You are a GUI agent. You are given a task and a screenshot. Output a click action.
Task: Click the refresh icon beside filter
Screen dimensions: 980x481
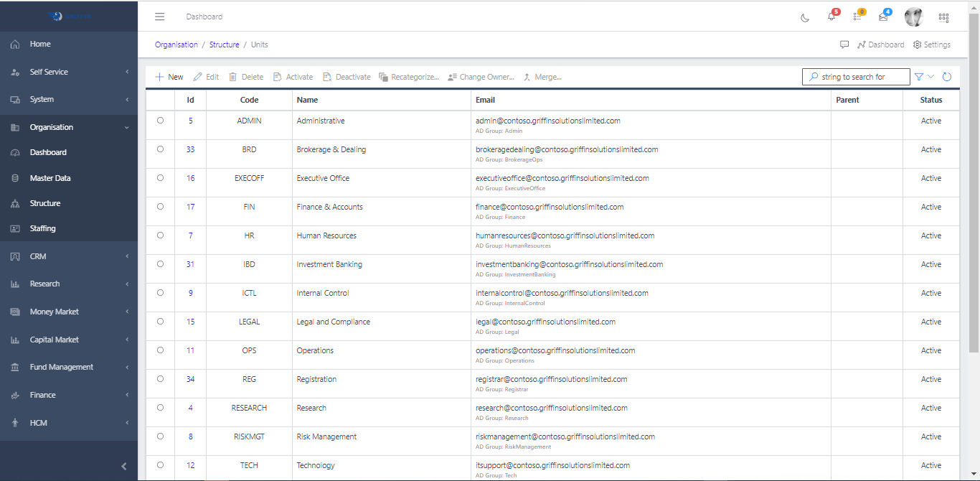(x=947, y=77)
